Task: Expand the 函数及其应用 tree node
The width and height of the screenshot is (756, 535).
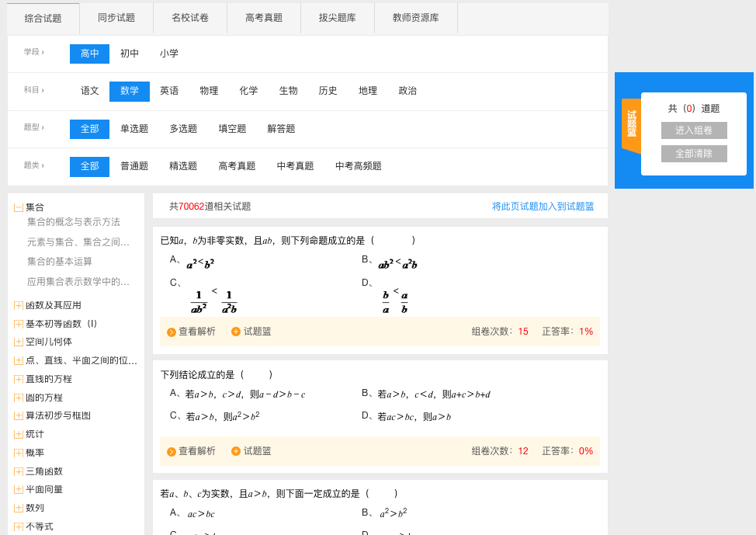Action: 19,306
